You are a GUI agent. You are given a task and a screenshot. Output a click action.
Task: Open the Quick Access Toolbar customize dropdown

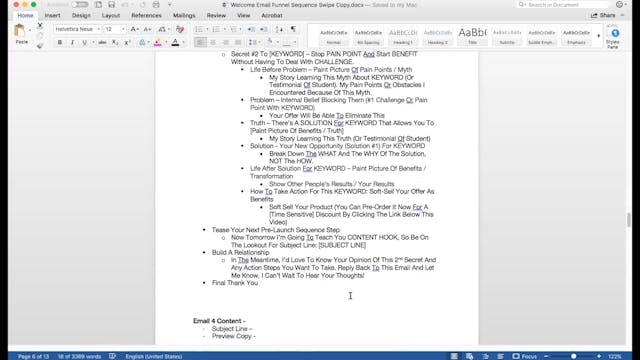(170, 5)
